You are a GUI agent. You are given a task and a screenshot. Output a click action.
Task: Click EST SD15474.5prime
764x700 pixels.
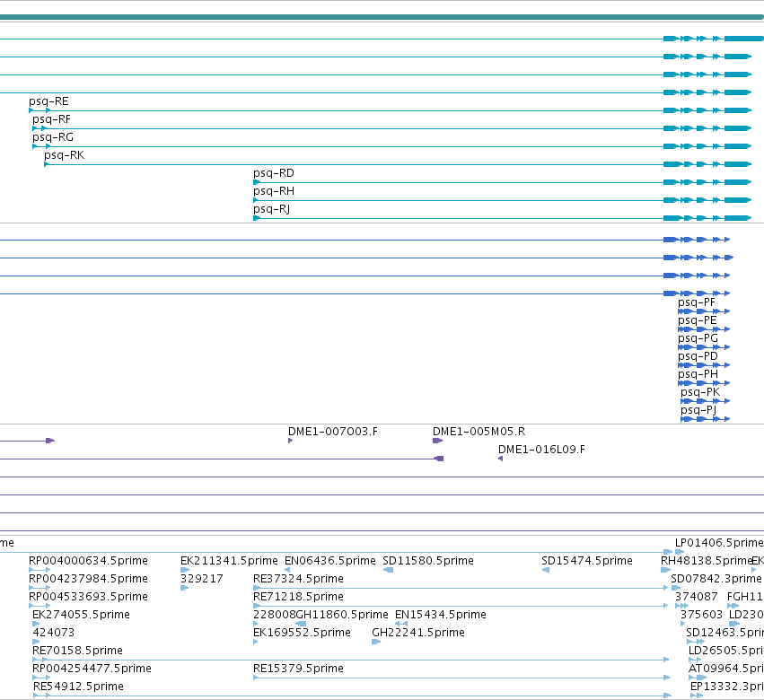tap(586, 561)
